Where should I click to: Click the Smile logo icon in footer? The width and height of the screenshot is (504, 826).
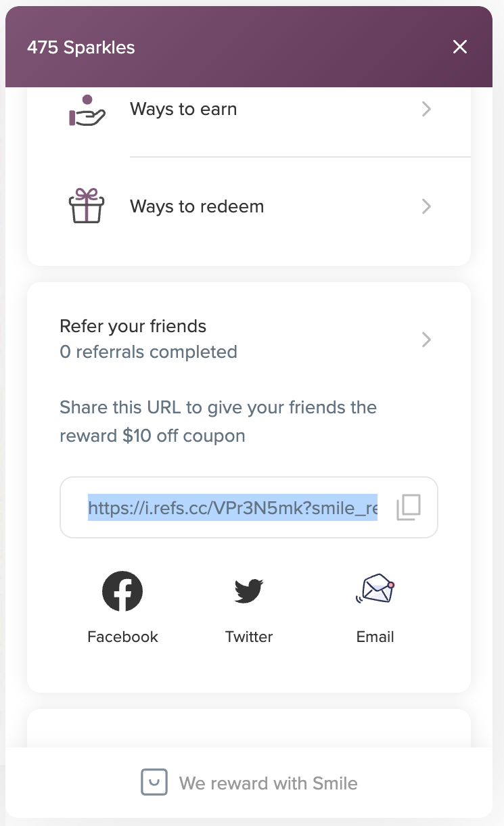(154, 783)
